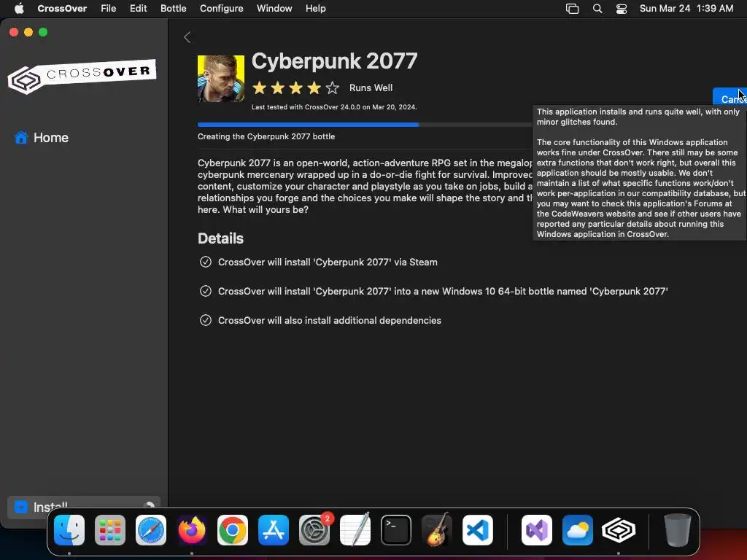Open the Window menu
The width and height of the screenshot is (747, 560).
coord(274,8)
